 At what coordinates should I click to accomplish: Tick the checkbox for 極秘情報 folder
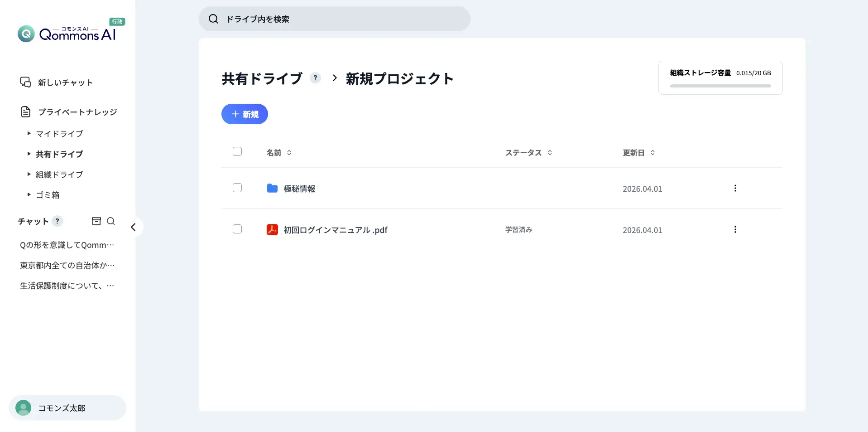237,188
